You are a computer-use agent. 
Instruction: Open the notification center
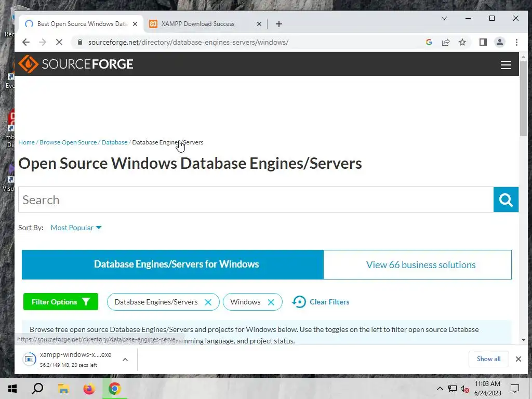coord(515,389)
